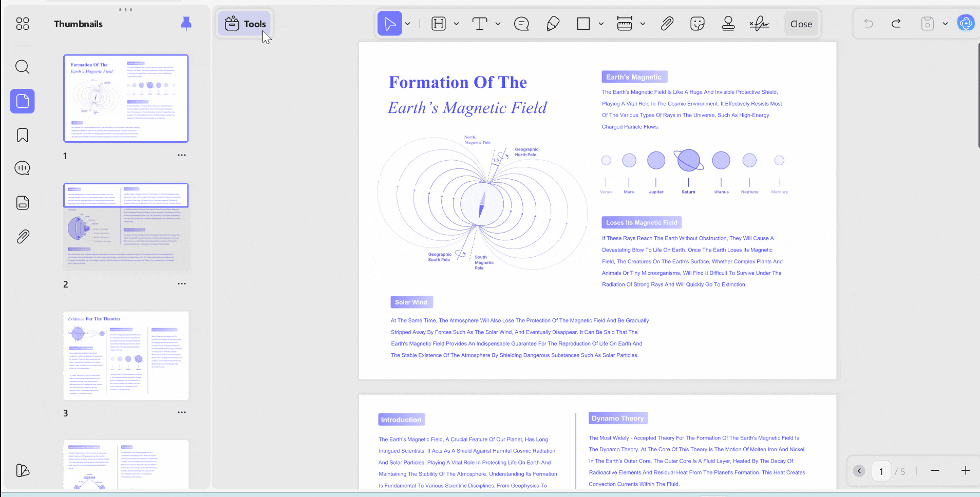Expand the selection tool dropdown arrow
This screenshot has width=980, height=497.
point(408,24)
